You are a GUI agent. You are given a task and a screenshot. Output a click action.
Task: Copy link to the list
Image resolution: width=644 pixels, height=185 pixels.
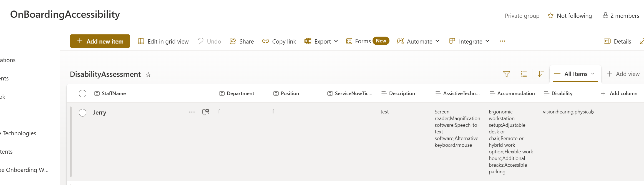click(279, 41)
